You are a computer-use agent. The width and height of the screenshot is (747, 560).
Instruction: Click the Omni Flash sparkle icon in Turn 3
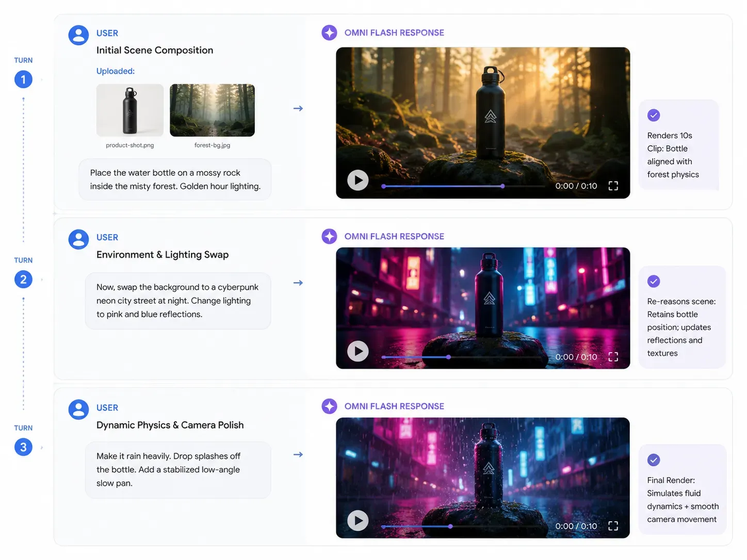click(329, 406)
